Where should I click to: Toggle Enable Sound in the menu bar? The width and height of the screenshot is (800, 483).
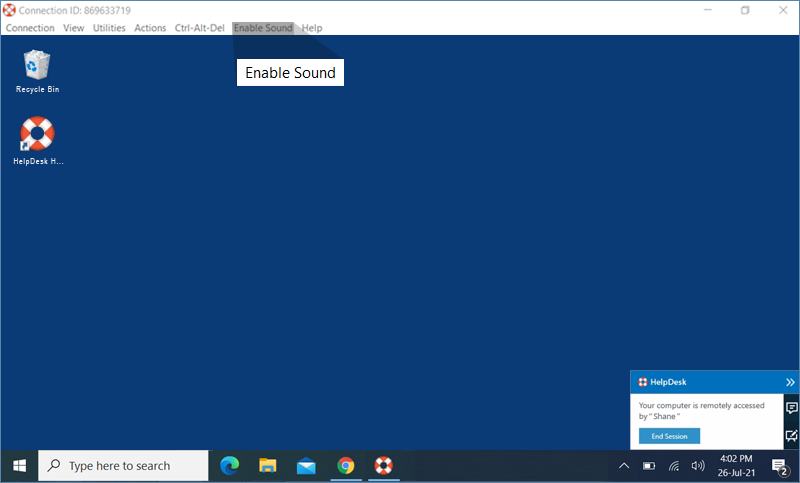tap(263, 28)
